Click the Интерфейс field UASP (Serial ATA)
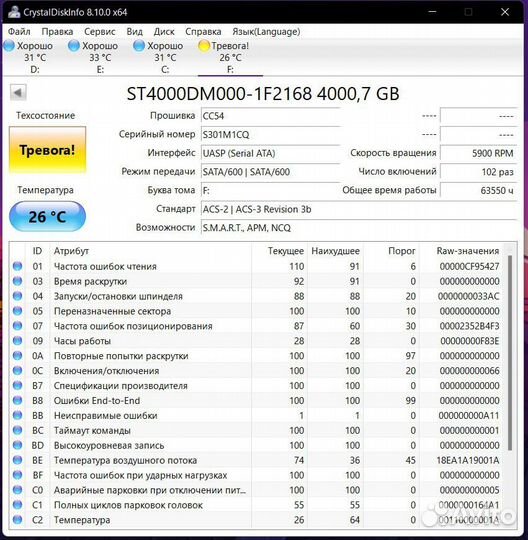Viewport: 528px width, 540px height. (x=270, y=153)
